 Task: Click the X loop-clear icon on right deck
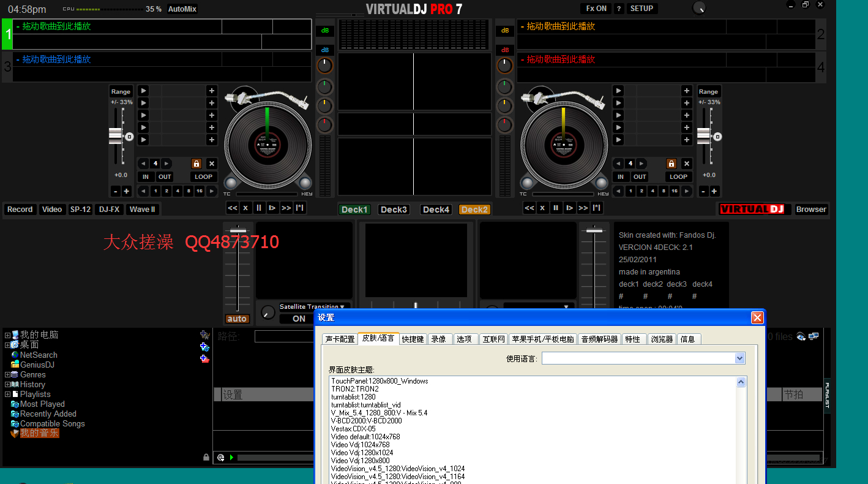pos(687,164)
